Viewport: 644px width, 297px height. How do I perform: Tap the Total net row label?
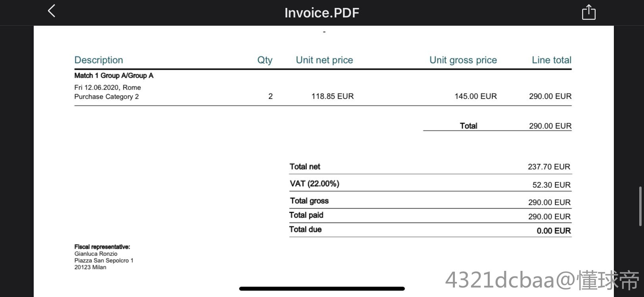point(305,167)
